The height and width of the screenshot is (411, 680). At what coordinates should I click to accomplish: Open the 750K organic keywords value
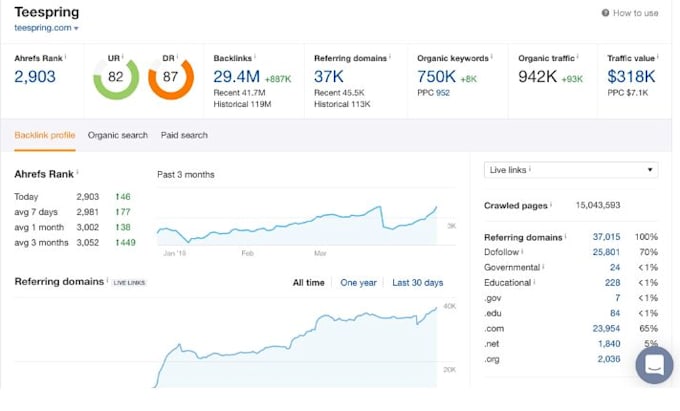tap(436, 77)
